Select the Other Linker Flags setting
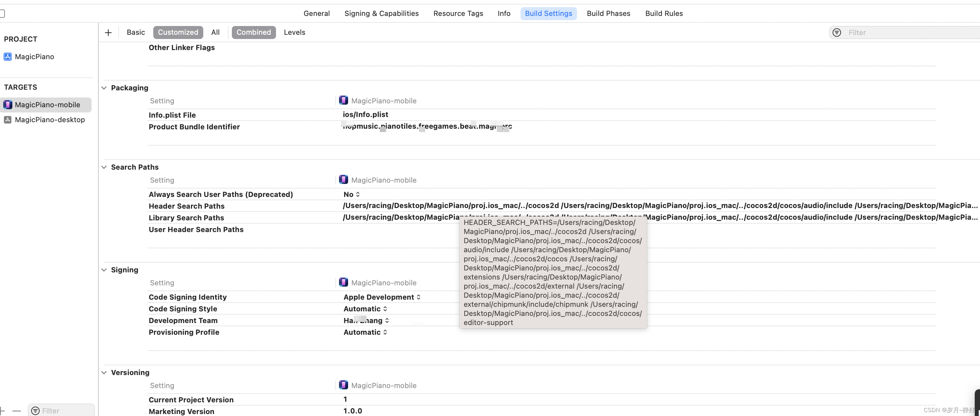This screenshot has height=416, width=980. (182, 47)
